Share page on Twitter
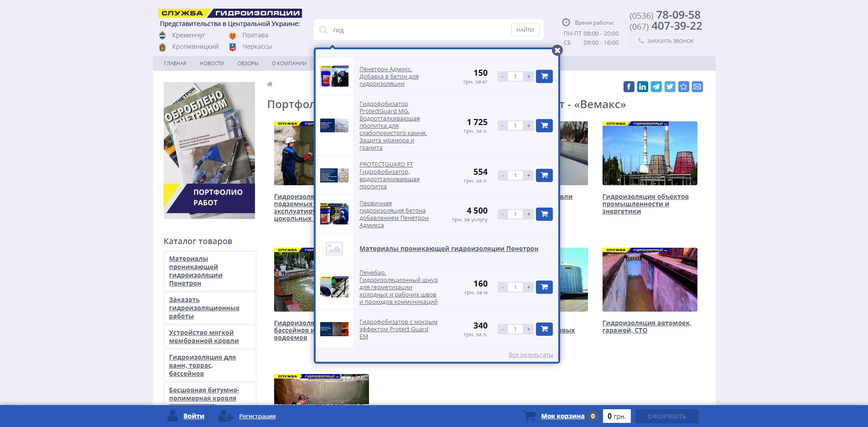This screenshot has width=868, height=427. 670,87
